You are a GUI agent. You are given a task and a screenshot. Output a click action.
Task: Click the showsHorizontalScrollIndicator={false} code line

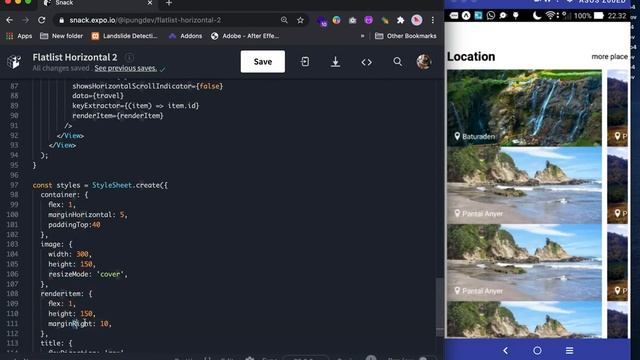pyautogui.click(x=148, y=86)
